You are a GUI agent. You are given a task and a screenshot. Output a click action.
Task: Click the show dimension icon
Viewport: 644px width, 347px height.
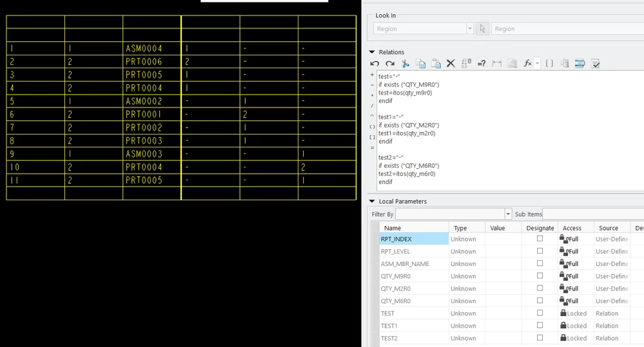pyautogui.click(x=497, y=63)
